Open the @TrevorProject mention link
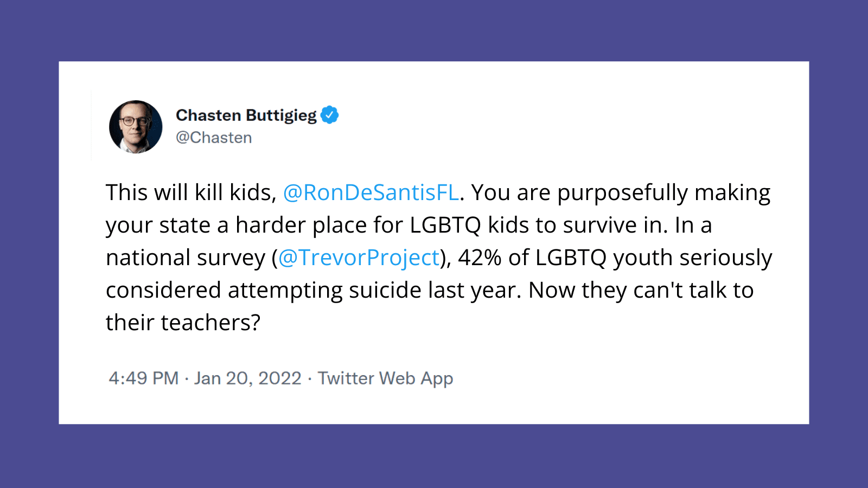The width and height of the screenshot is (868, 488). coord(359,258)
